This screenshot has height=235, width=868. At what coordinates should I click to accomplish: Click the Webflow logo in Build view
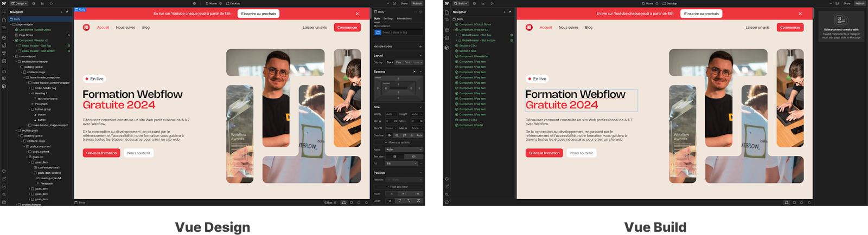click(x=446, y=3)
